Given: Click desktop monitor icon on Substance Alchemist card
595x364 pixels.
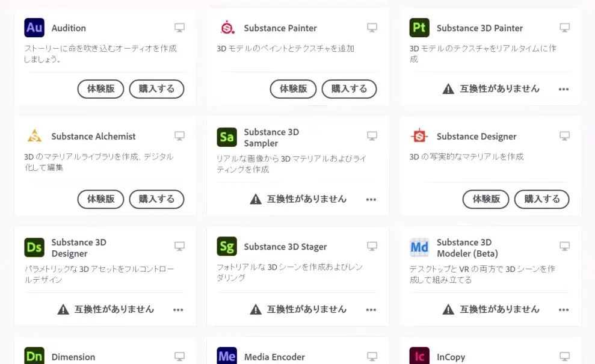Looking at the screenshot, I should [x=179, y=136].
